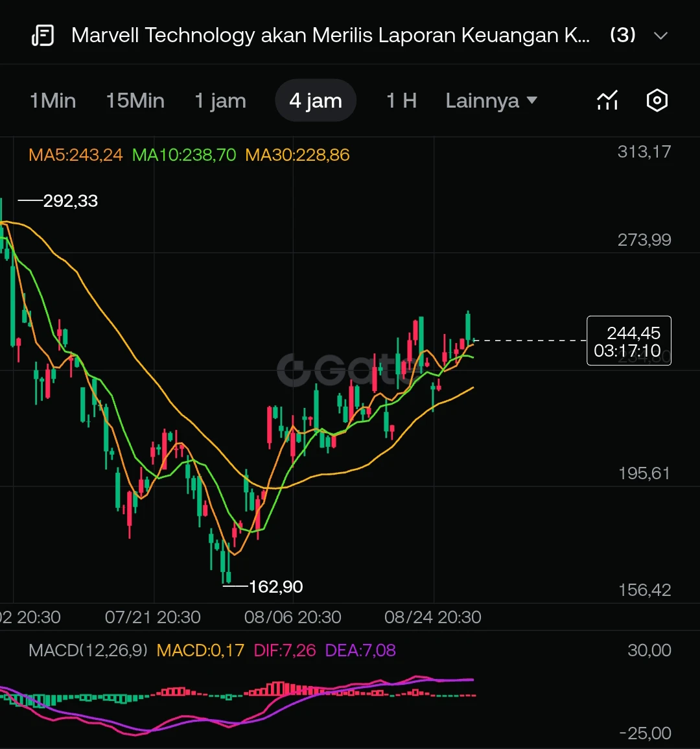Select the 1 H timeframe
Viewport: 700px width, 749px height.
402,101
